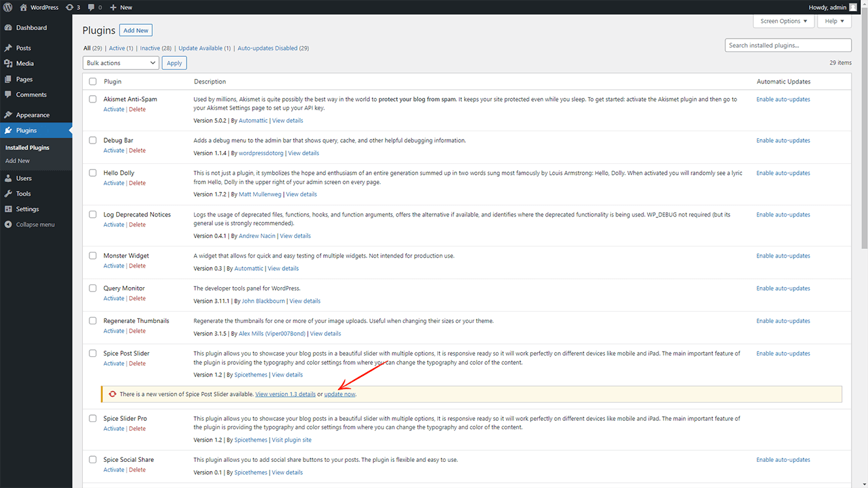Image resolution: width=868 pixels, height=488 pixels.
Task: Check the Akismet Anti-Spam checkbox
Action: click(x=93, y=99)
